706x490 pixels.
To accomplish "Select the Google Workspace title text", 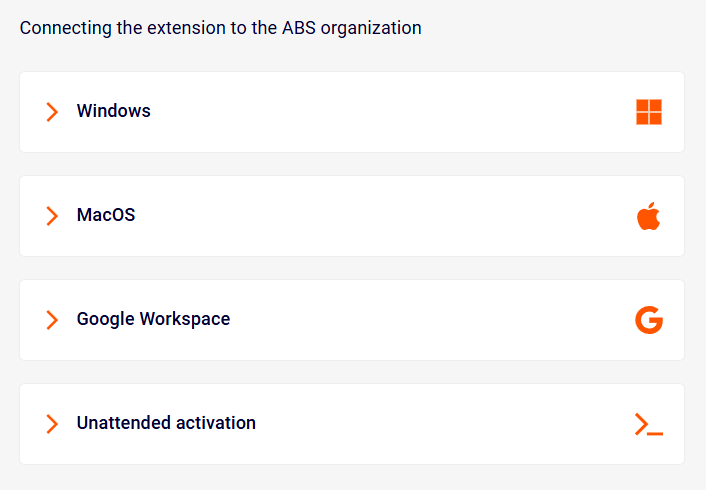I will (x=153, y=319).
